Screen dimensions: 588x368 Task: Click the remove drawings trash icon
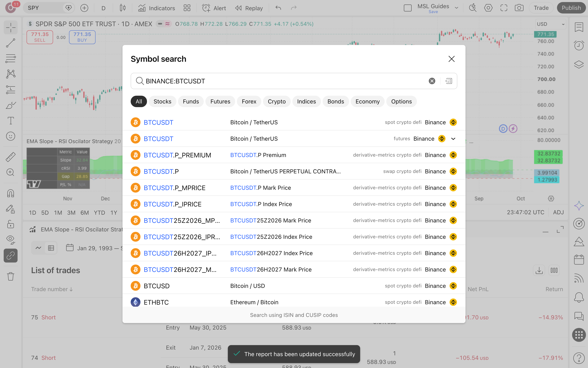click(11, 276)
